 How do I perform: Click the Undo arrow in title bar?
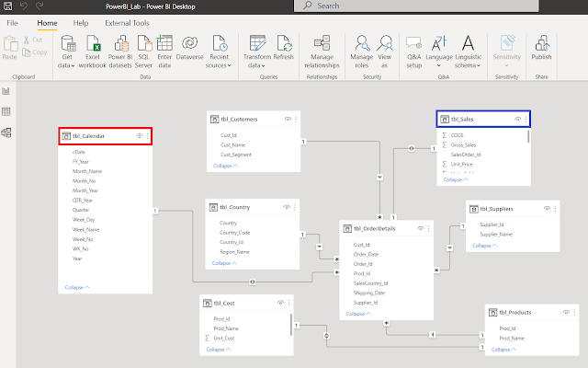(x=24, y=6)
